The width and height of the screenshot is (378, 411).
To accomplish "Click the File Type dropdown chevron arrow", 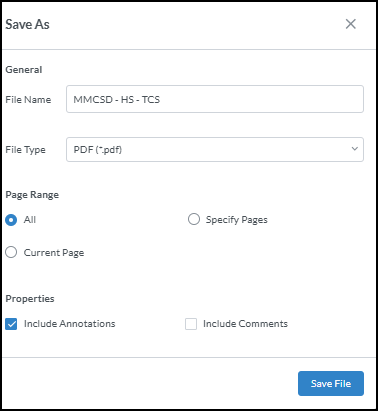I will [x=355, y=149].
